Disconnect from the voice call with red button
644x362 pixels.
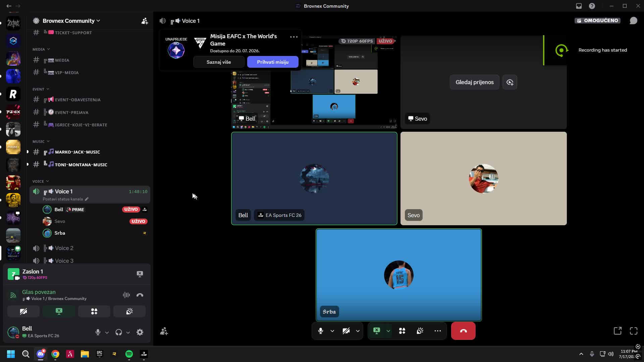tap(463, 331)
